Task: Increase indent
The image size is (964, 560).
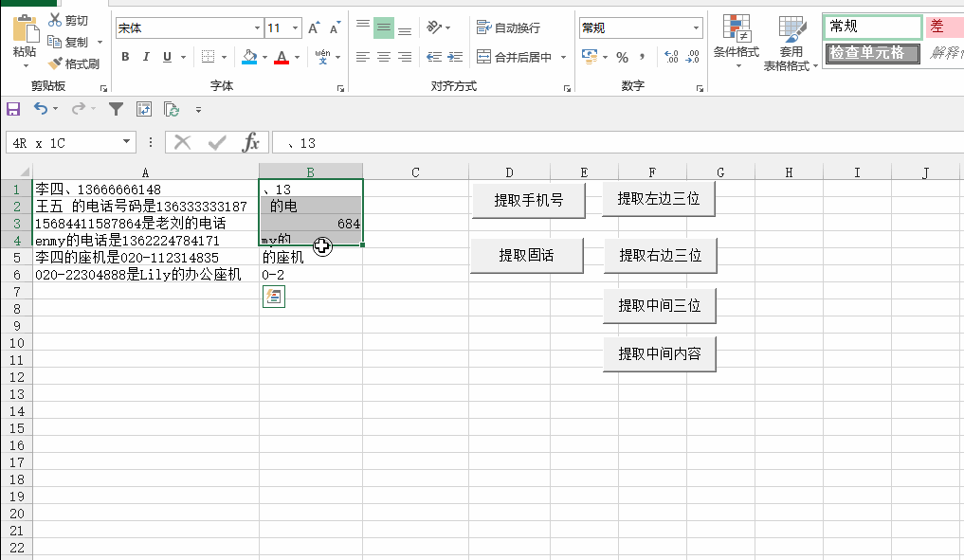Action: pos(455,57)
